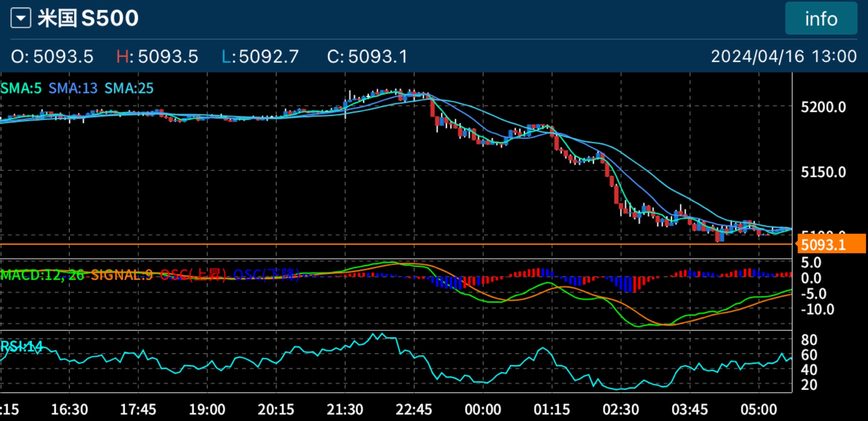Screen dimensions: 868x421
Task: Click the RSI:14 indicator label
Action: coord(21,346)
